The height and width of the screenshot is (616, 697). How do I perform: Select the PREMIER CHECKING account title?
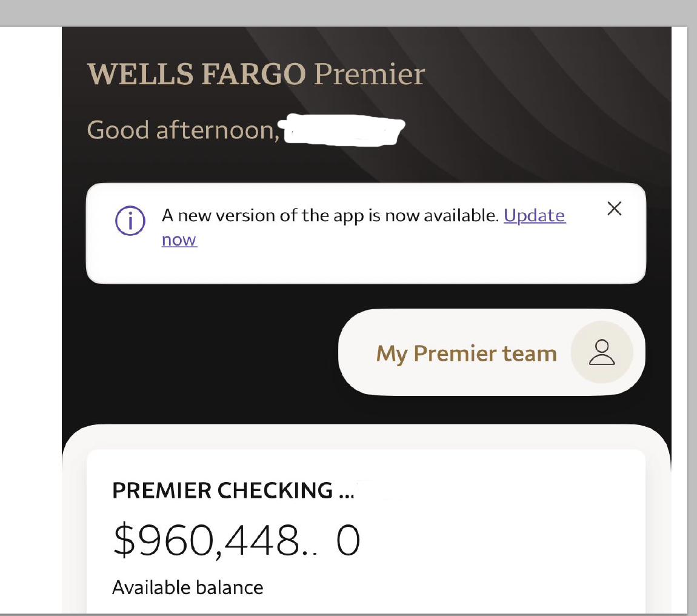[x=222, y=490]
